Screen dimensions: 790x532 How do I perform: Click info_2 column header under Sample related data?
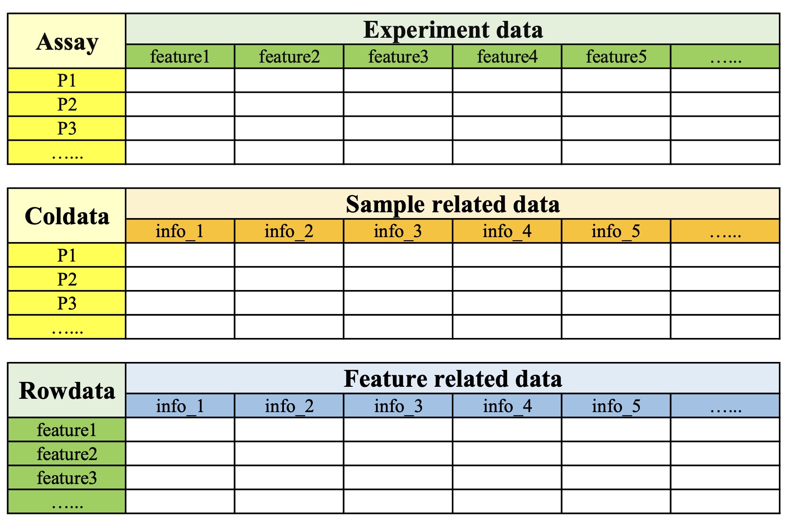click(x=289, y=231)
